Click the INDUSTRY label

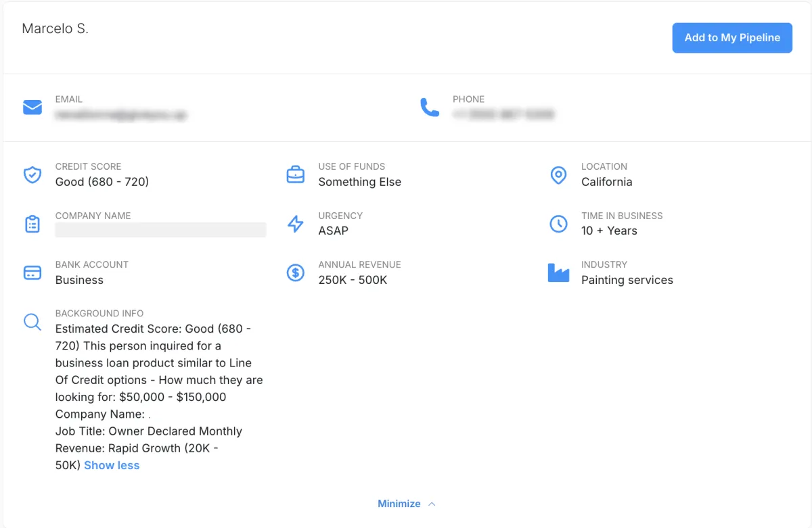tap(604, 264)
